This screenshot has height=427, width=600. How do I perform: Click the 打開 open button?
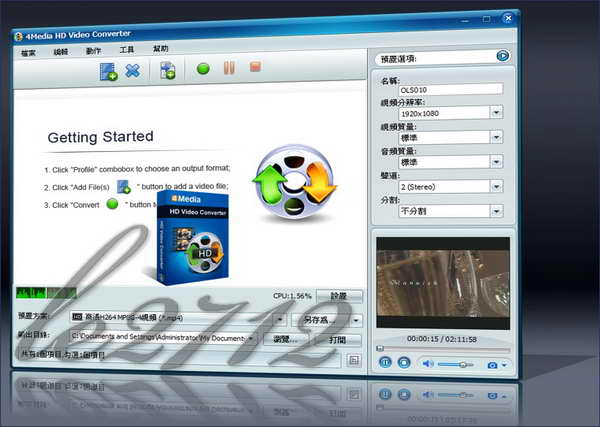tap(338, 340)
